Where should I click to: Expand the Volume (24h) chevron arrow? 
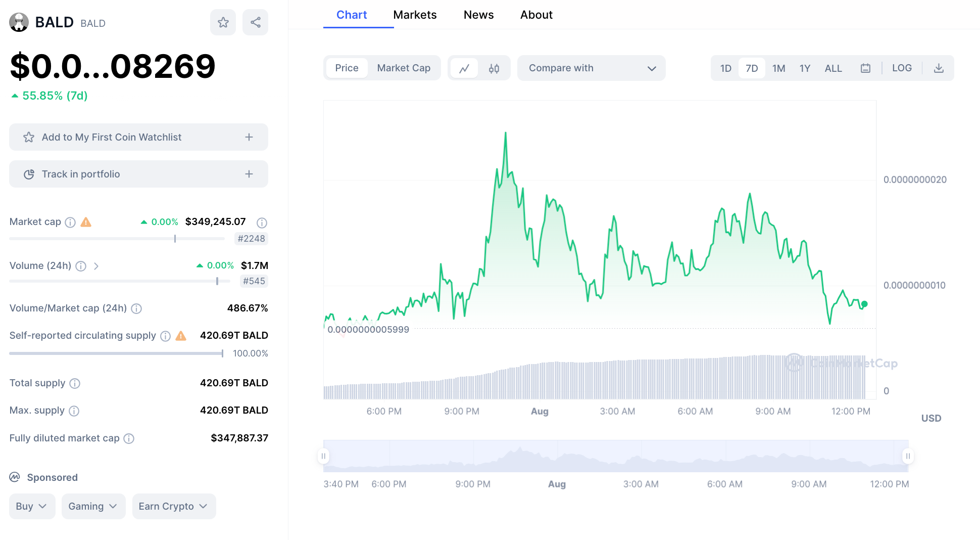(x=96, y=266)
